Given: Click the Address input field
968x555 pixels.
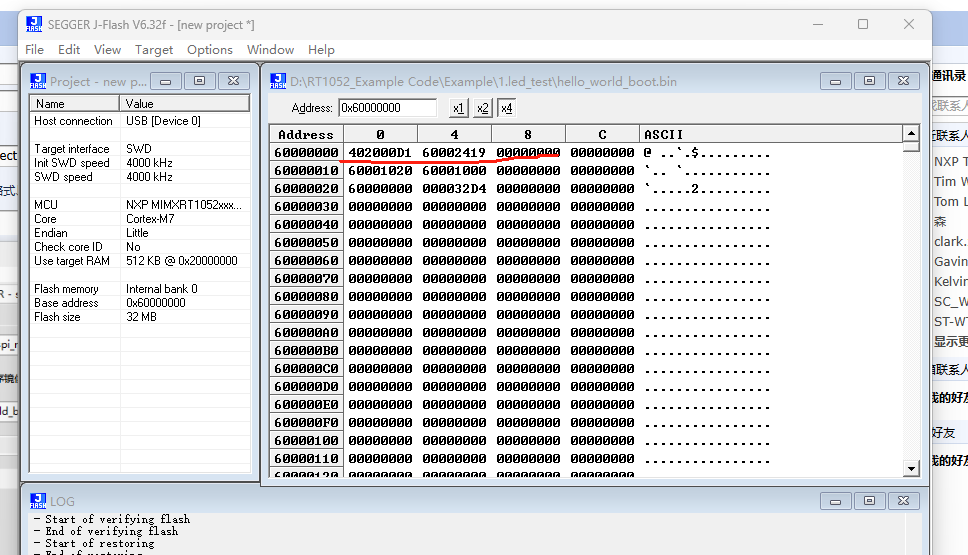Looking at the screenshot, I should pyautogui.click(x=388, y=108).
